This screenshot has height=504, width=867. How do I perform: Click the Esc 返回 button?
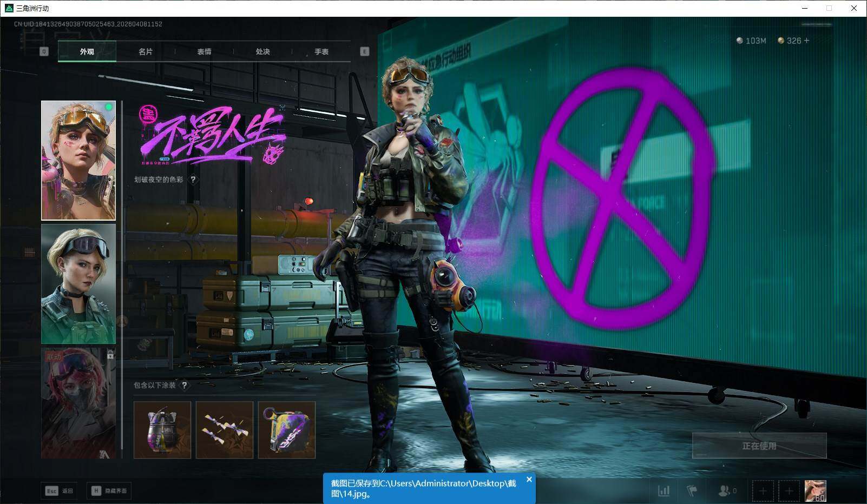click(x=58, y=490)
